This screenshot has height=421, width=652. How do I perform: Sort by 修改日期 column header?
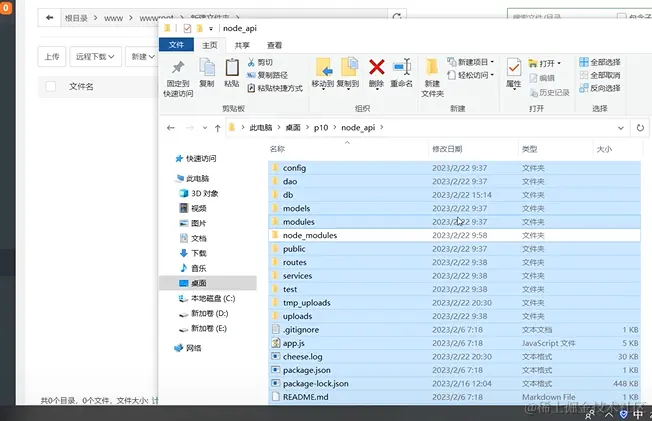[447, 149]
